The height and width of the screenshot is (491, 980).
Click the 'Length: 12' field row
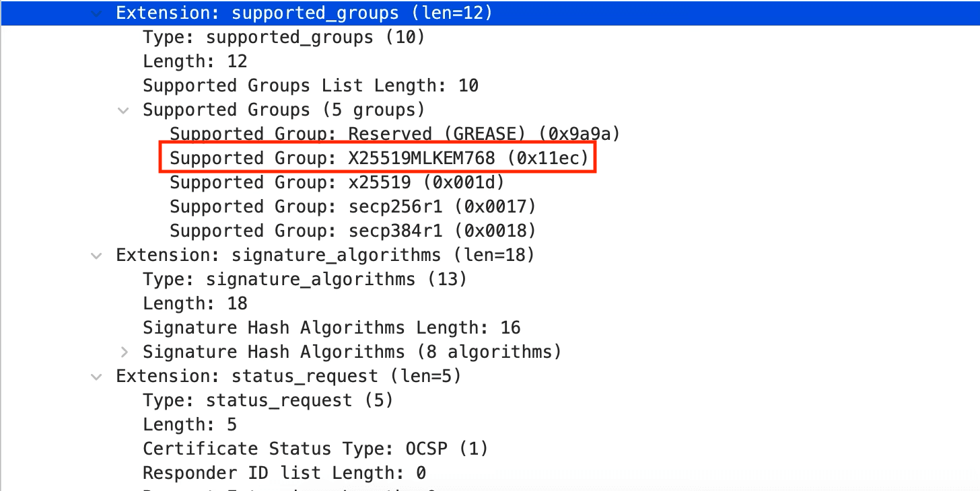pos(490,62)
